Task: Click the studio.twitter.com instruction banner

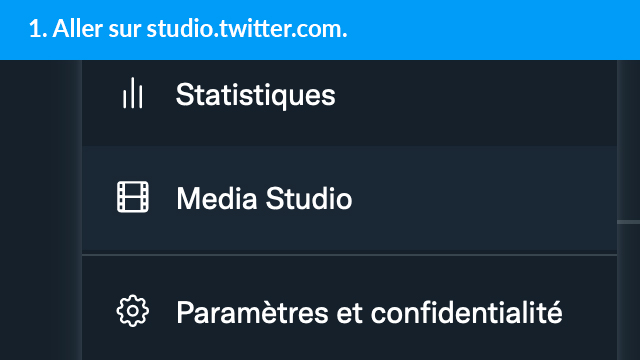Action: (320, 30)
